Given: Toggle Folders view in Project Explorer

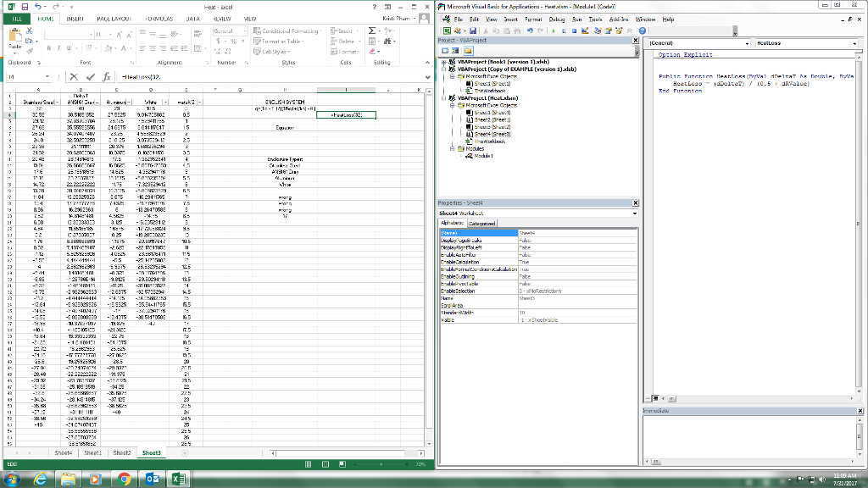Looking at the screenshot, I should pyautogui.click(x=466, y=51).
